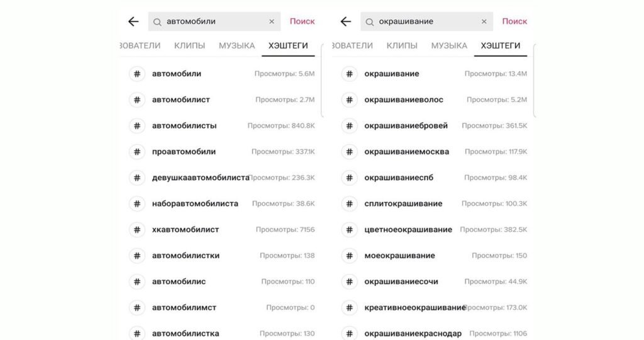Click the magnifier icon beside окрашивание
This screenshot has width=644, height=340.
369,22
